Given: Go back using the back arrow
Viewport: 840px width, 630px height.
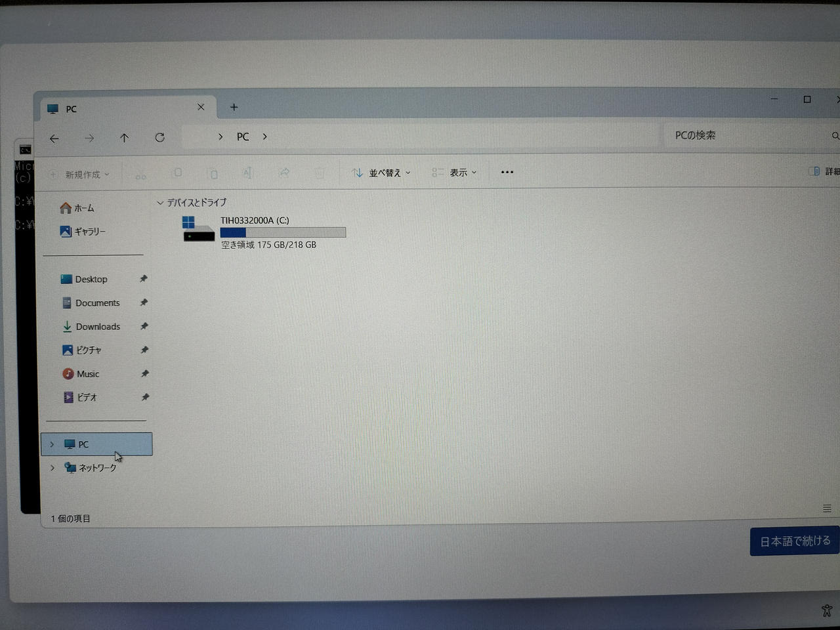Looking at the screenshot, I should click(x=54, y=138).
